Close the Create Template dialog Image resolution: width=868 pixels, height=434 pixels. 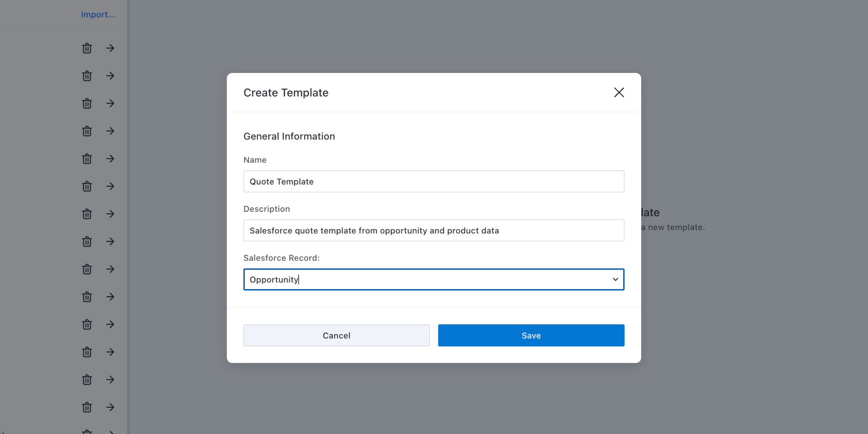point(619,92)
